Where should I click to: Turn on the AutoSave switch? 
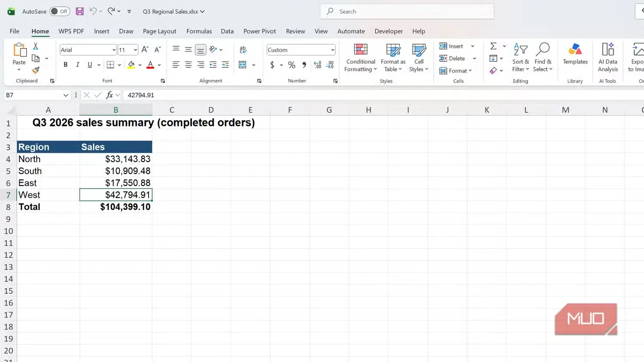(60, 12)
